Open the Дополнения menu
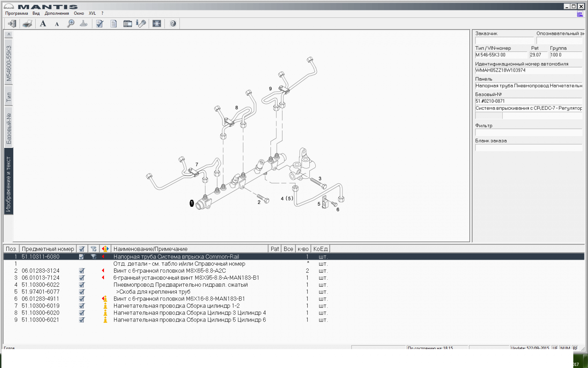588x368 pixels. pyautogui.click(x=57, y=13)
